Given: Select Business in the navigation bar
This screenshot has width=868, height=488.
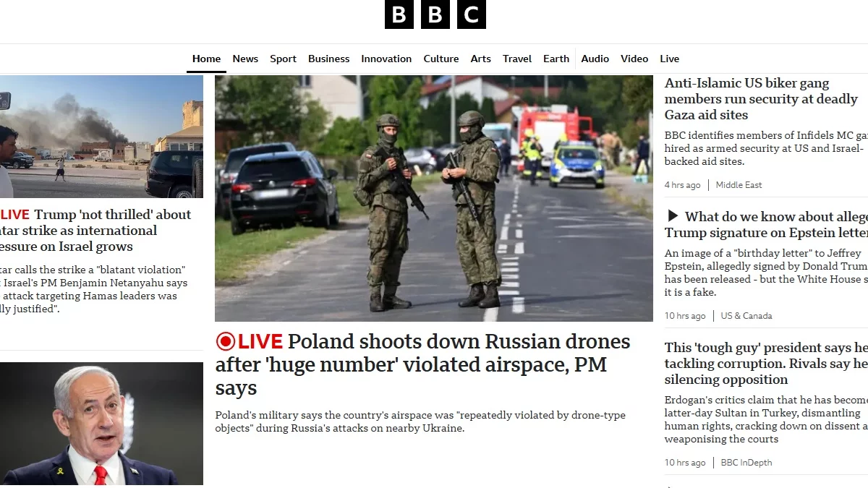Looking at the screenshot, I should [328, 59].
